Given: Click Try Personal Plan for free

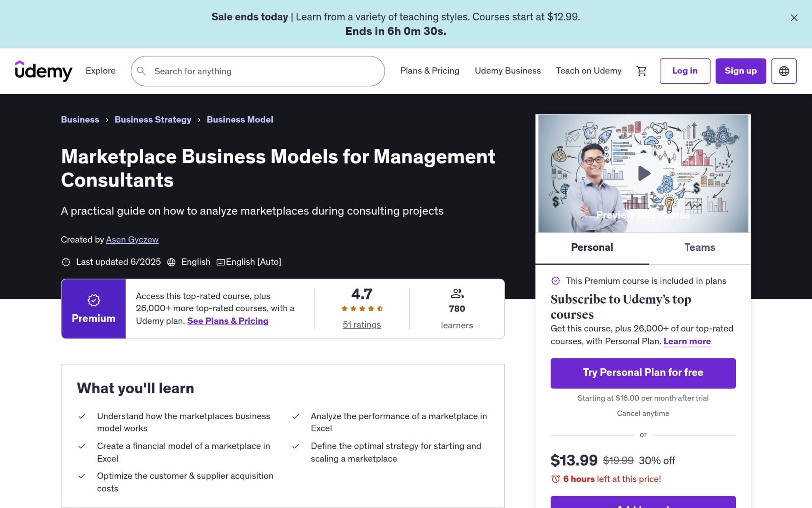Looking at the screenshot, I should point(643,373).
